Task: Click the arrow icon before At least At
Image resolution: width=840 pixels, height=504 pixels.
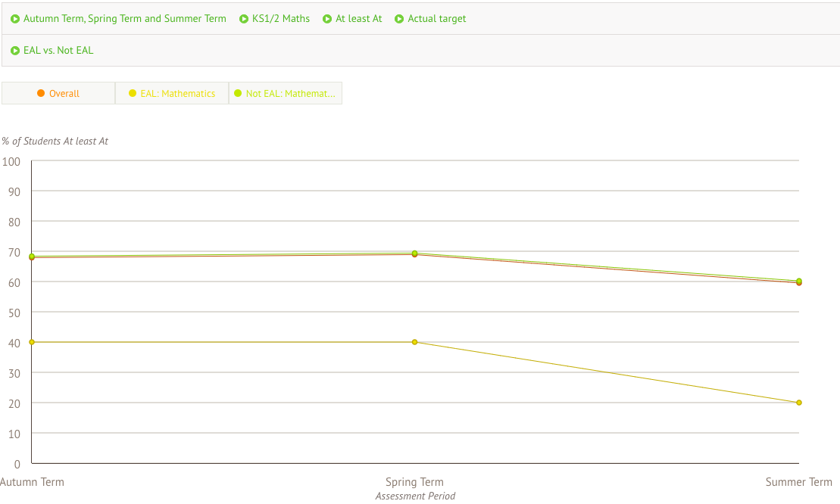Action: click(x=327, y=19)
